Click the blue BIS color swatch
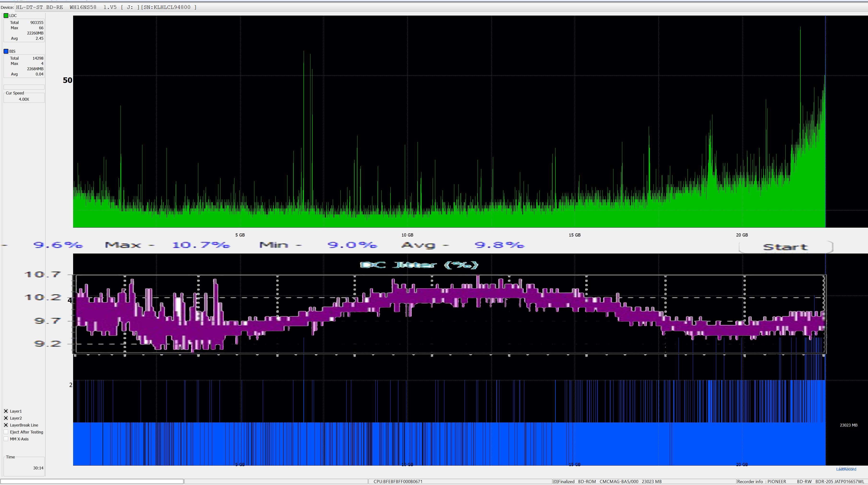This screenshot has height=485, width=868. pyautogui.click(x=6, y=51)
